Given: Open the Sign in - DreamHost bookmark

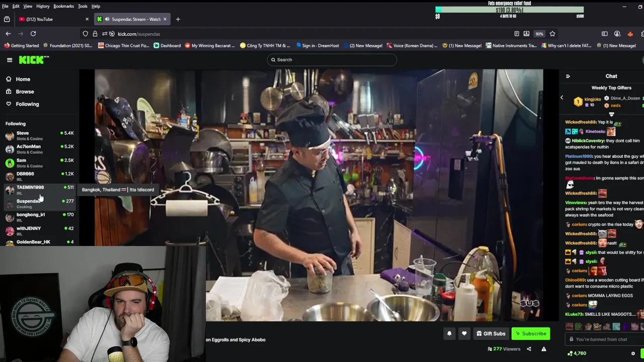Looking at the screenshot, I should [317, 45].
